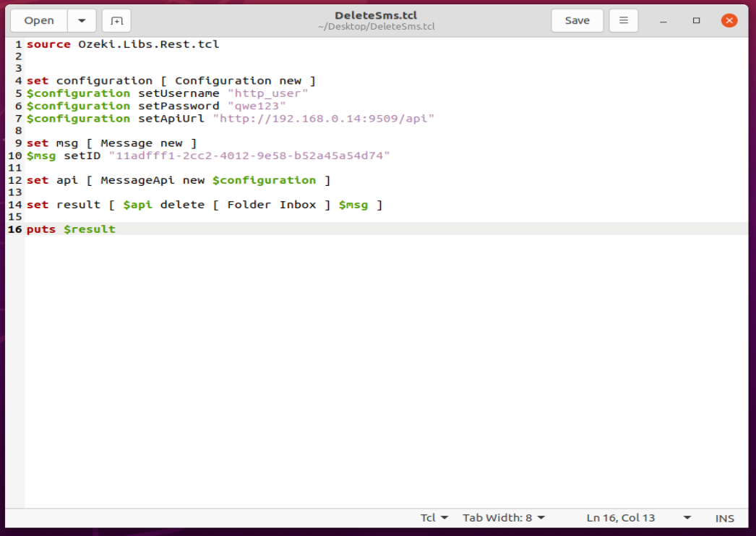The image size is (756, 536).
Task: Click 'setID' on line 10
Action: [x=82, y=156]
